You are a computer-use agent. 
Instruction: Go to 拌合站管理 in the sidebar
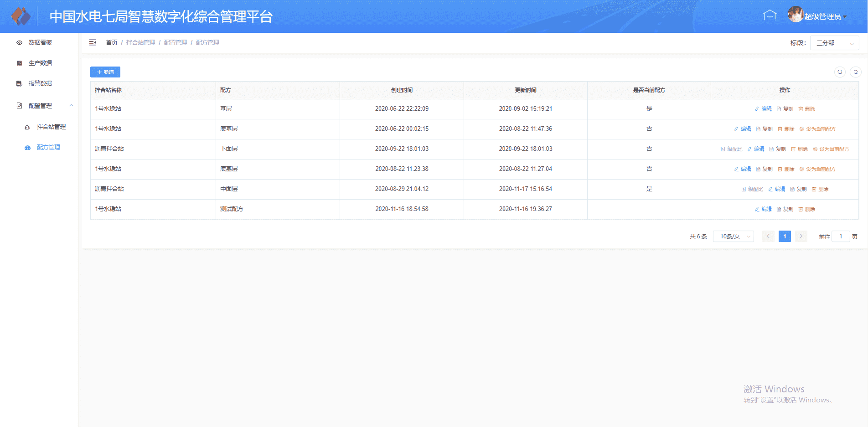click(x=51, y=127)
